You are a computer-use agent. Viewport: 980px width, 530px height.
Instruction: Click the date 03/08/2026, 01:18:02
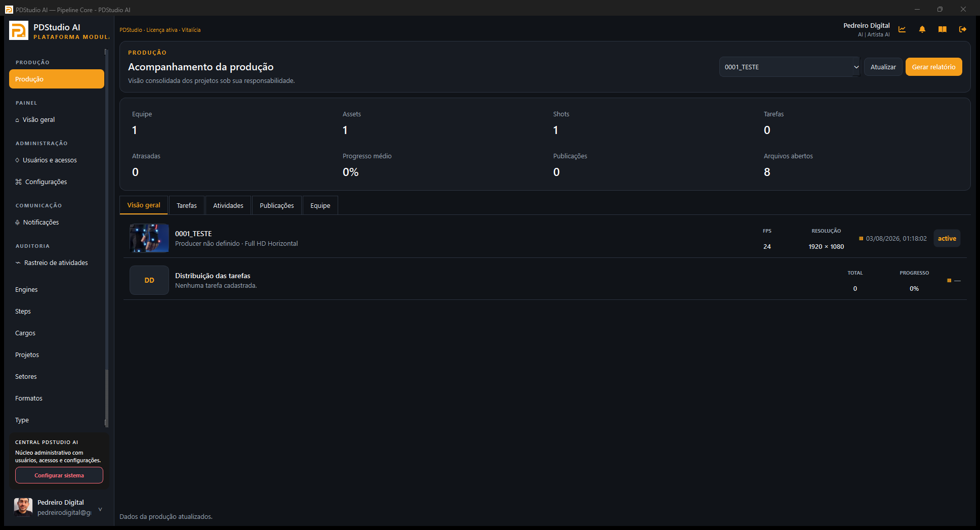tap(896, 238)
